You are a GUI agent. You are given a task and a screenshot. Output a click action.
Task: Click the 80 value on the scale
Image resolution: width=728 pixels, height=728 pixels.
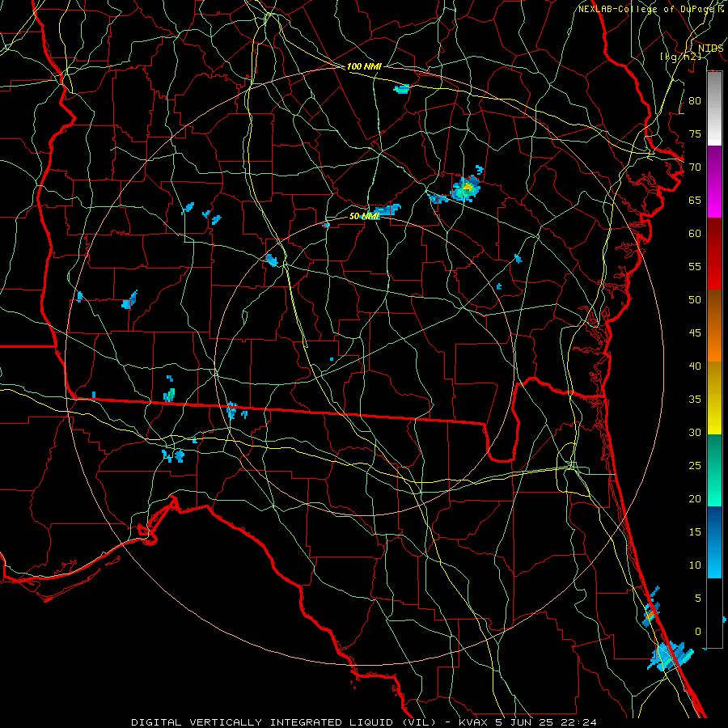(x=695, y=101)
